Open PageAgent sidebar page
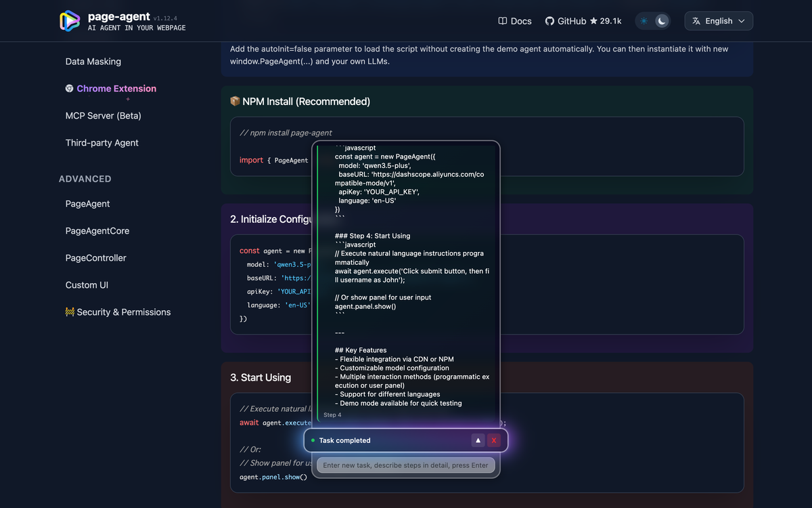812x508 pixels. [x=88, y=204]
